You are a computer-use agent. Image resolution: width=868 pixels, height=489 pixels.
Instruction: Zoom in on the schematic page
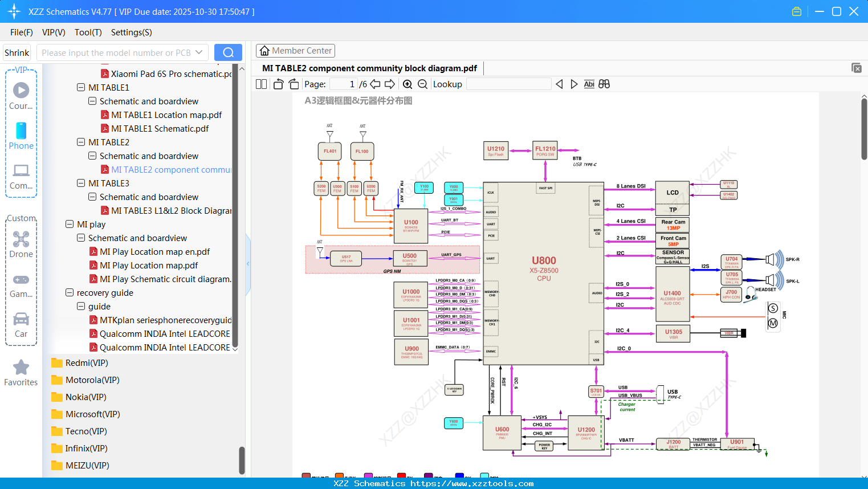tap(407, 84)
